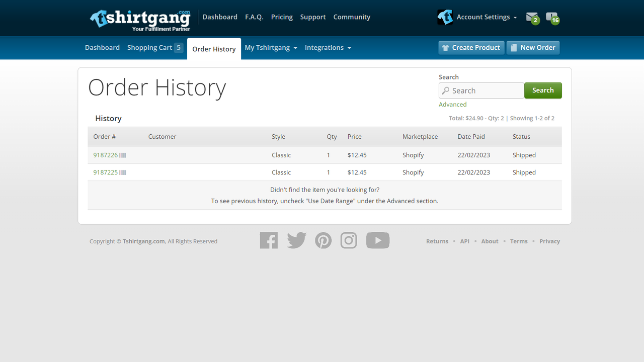Open the About footer link

[490, 241]
